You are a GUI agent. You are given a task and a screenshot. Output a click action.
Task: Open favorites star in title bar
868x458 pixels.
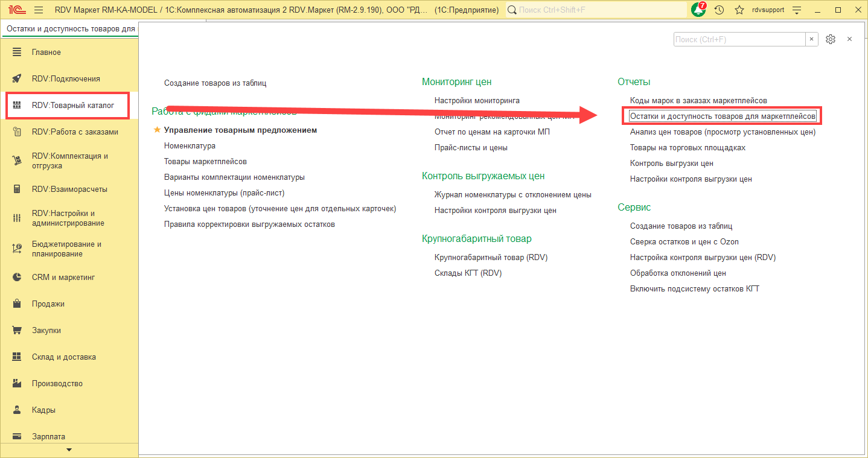click(739, 10)
